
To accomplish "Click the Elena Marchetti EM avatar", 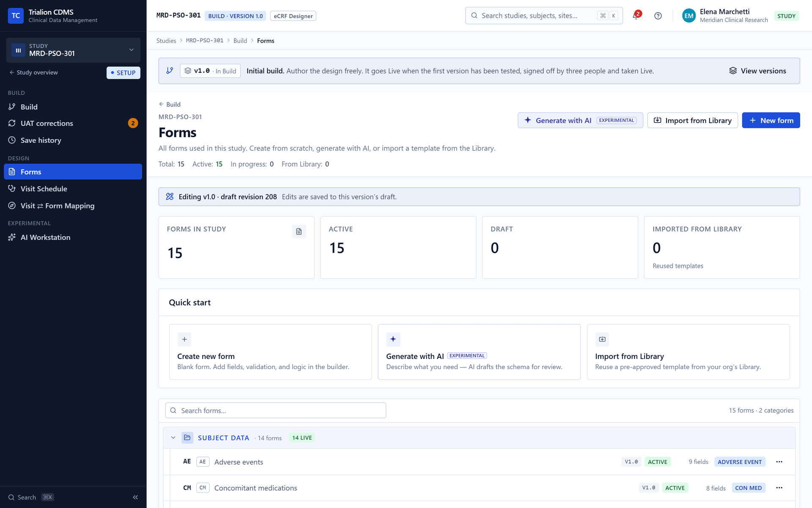I will pyautogui.click(x=689, y=16).
